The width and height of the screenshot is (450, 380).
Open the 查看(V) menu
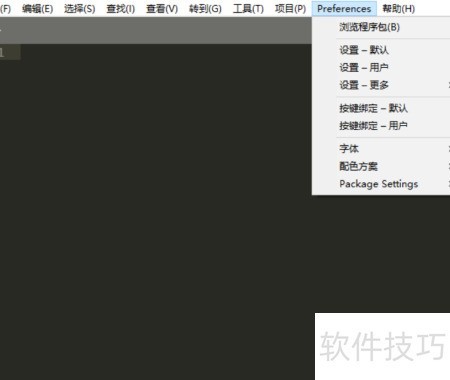[x=162, y=9]
